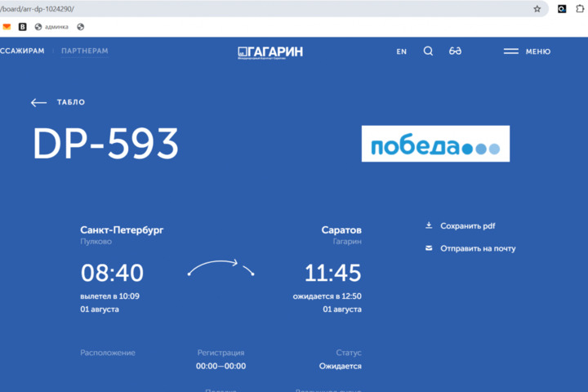Click the flight route arc graphic
Viewport: 588px width, 392px height.
[221, 268]
